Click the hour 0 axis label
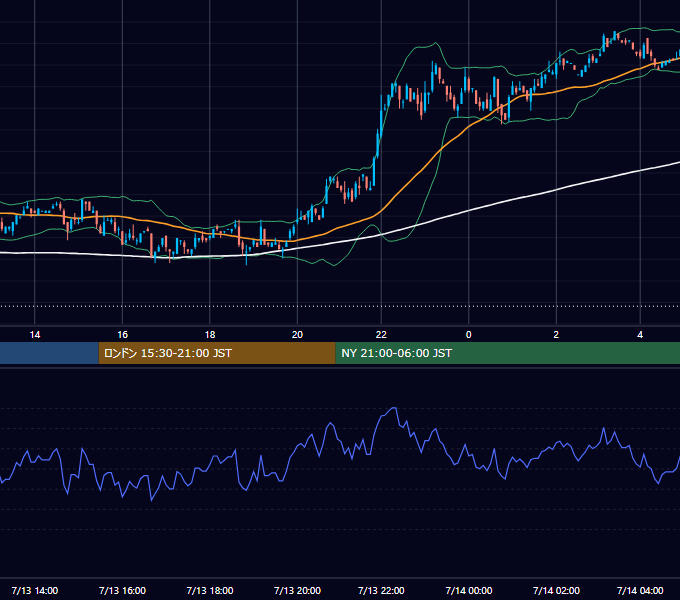Screen dimensions: 680x600 click(x=468, y=334)
